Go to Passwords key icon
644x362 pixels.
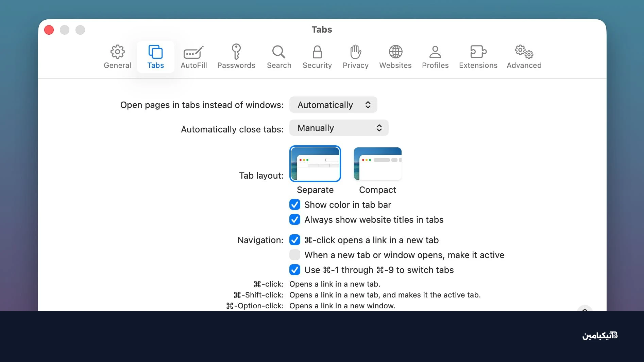click(x=236, y=57)
